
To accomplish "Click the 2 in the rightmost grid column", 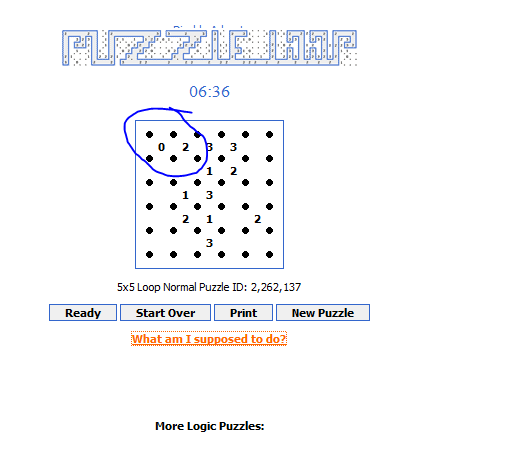I will (257, 219).
